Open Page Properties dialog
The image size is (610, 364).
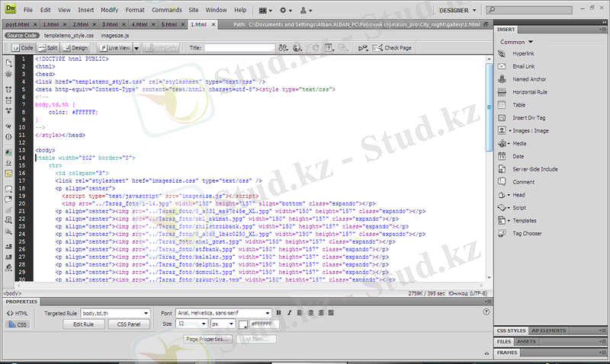tap(207, 339)
